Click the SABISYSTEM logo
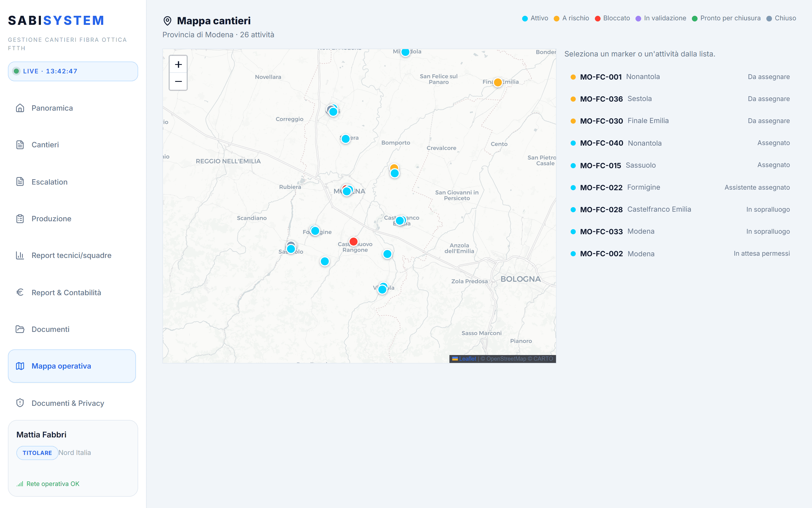This screenshot has height=508, width=812. tap(56, 21)
